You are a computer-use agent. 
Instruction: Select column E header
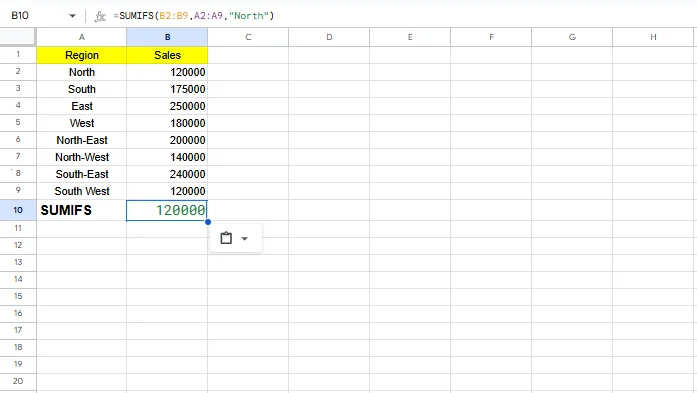tap(410, 37)
